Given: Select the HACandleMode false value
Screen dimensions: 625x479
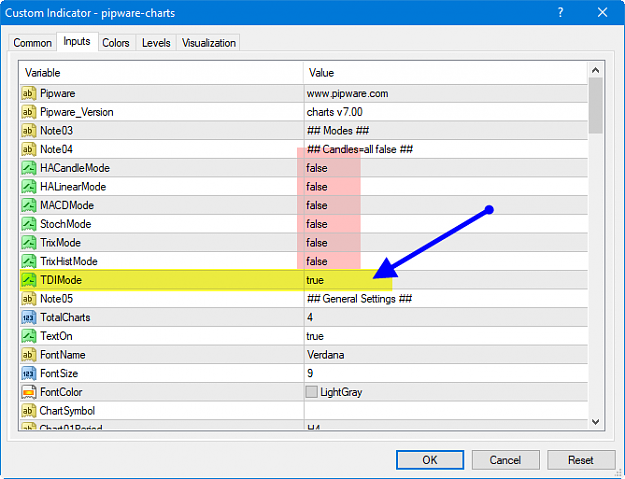Looking at the screenshot, I should (317, 168).
